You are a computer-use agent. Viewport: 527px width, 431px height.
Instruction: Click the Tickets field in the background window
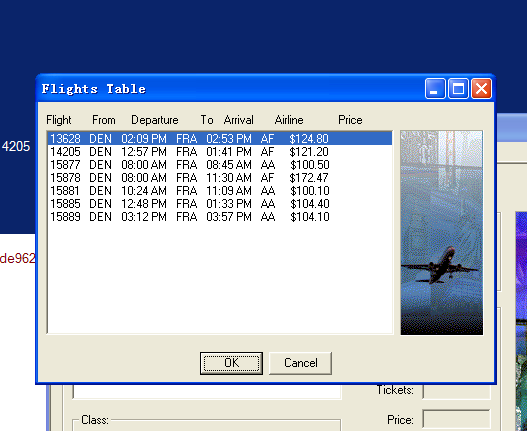(456, 391)
